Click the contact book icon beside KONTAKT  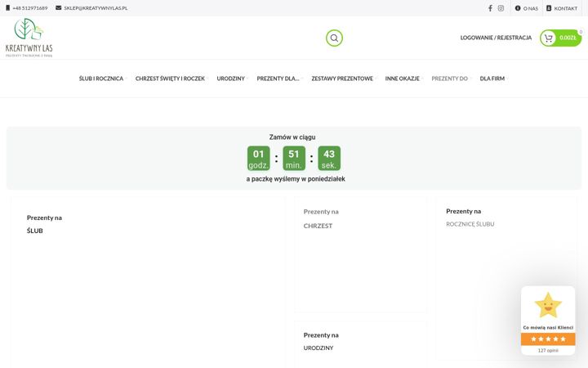tap(549, 8)
